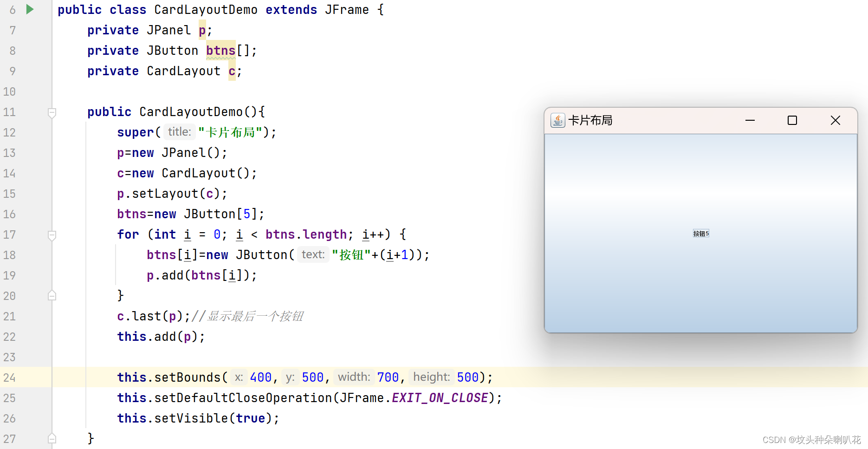Click the highlighted field p on line 7
Image resolution: width=868 pixels, height=449 pixels.
pos(202,30)
